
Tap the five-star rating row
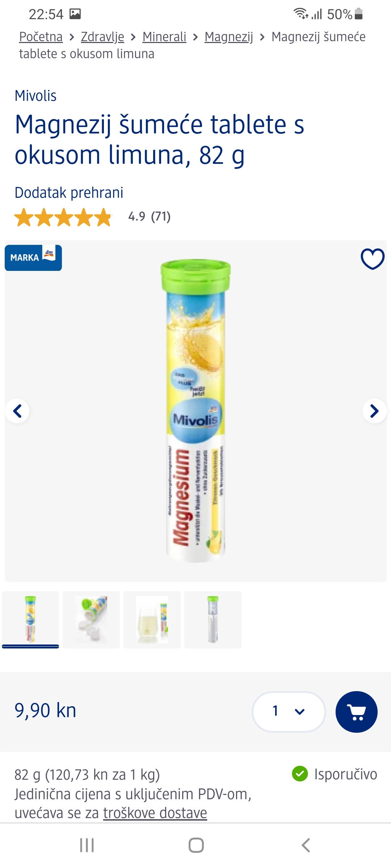(93, 217)
